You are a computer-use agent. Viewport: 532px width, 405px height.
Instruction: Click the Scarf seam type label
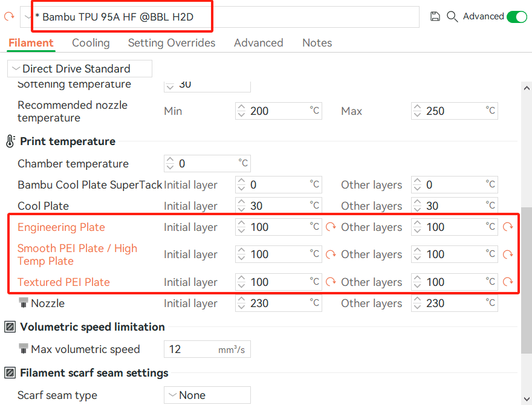click(x=57, y=395)
